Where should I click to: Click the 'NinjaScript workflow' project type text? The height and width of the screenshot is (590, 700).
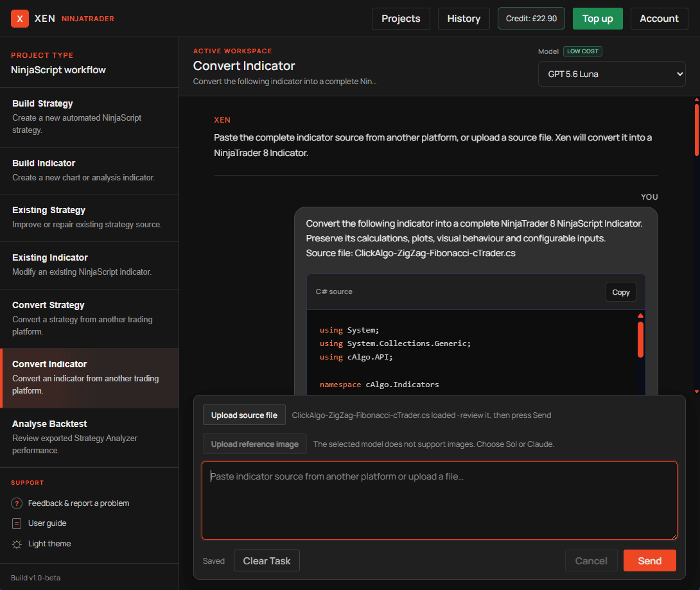pyautogui.click(x=58, y=70)
